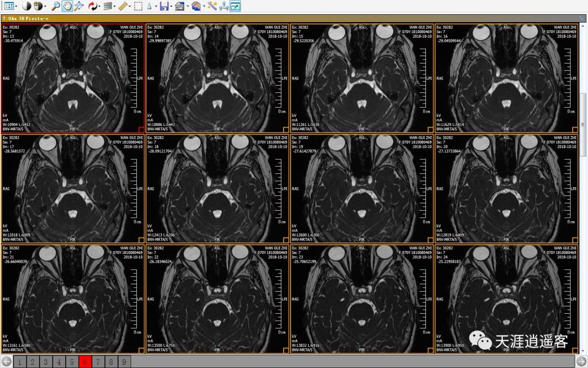Expand the cone annotation dropdown arrow
The image size is (588, 368).
point(156,6)
